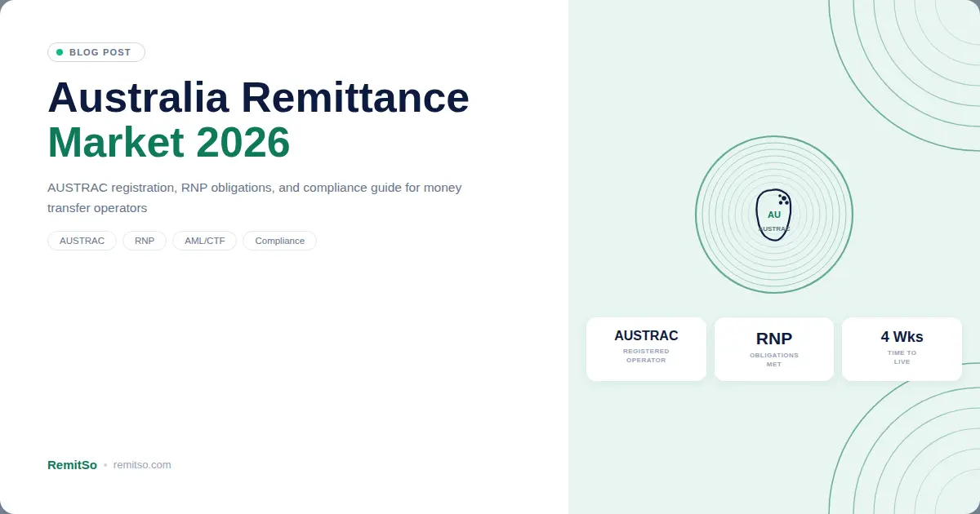The width and height of the screenshot is (980, 514).
Task: Click the dark dots cluster inside shield
Action: 783,198
